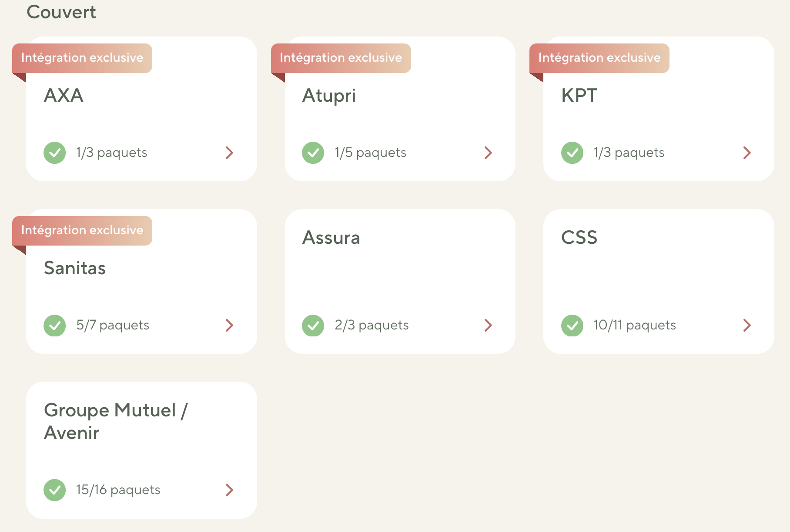Click the green checkmark on Assura card
The width and height of the screenshot is (790, 532).
click(313, 325)
